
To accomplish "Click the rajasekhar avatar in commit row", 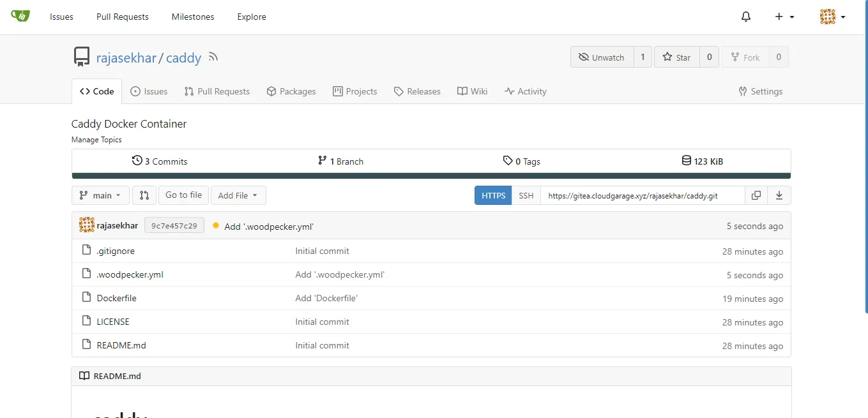I will point(87,225).
